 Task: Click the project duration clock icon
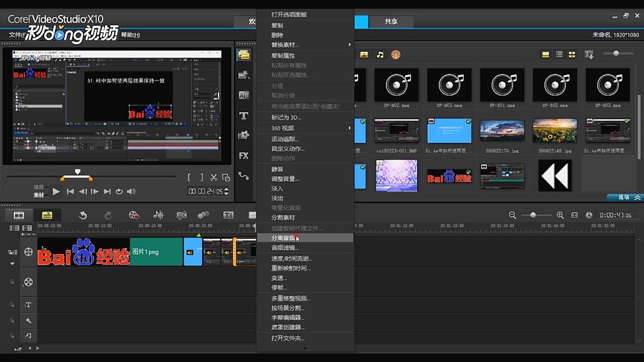point(589,215)
